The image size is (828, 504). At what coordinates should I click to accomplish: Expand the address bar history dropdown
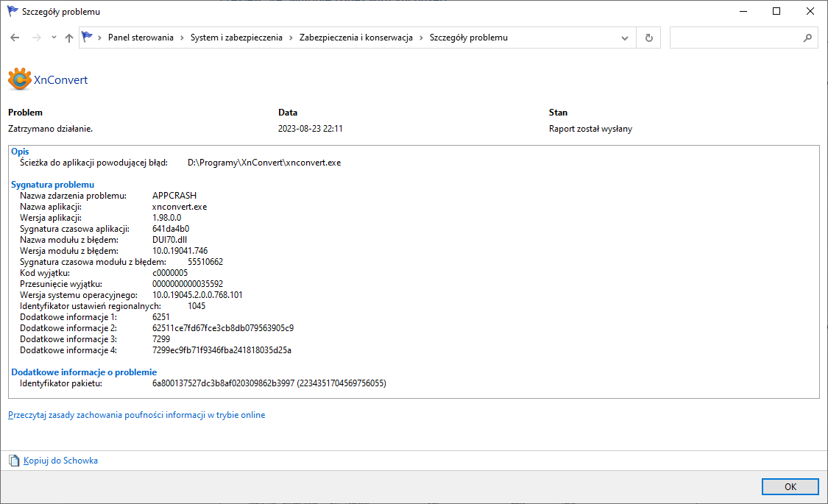point(625,38)
